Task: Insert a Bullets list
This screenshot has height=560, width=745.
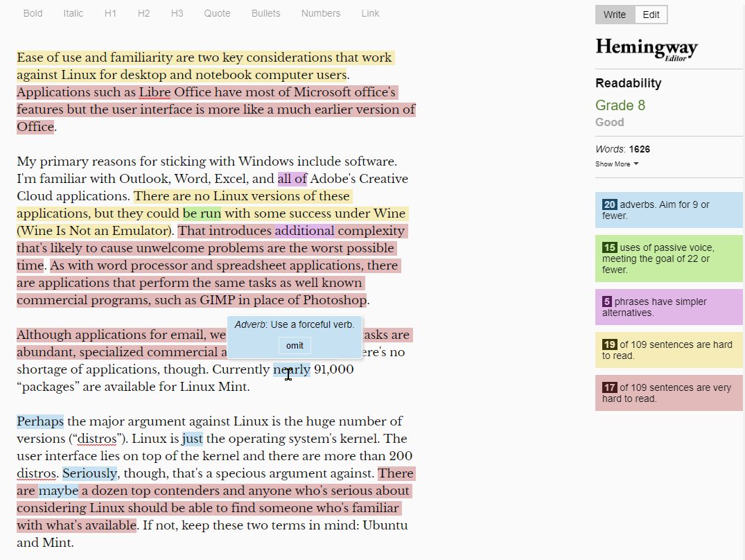Action: (265, 13)
